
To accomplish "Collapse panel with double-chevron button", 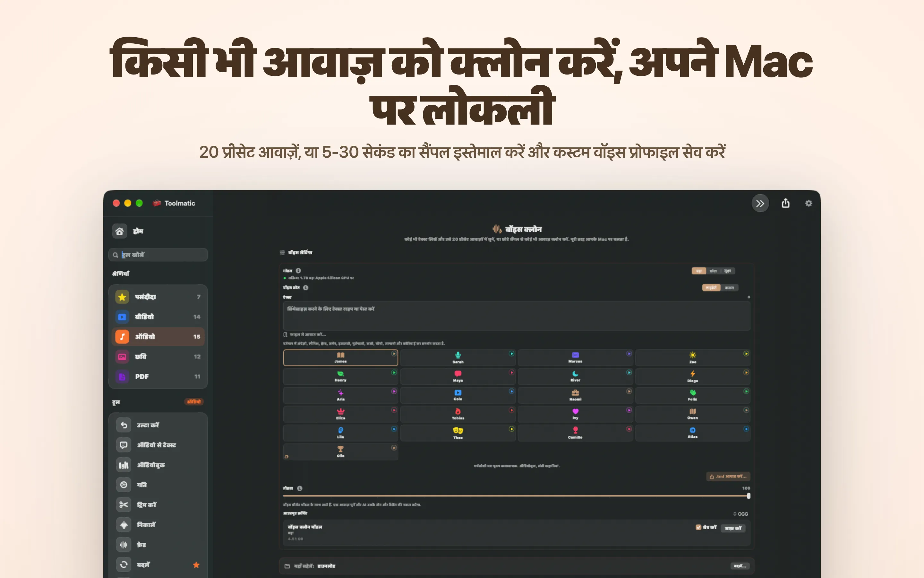I will point(760,203).
